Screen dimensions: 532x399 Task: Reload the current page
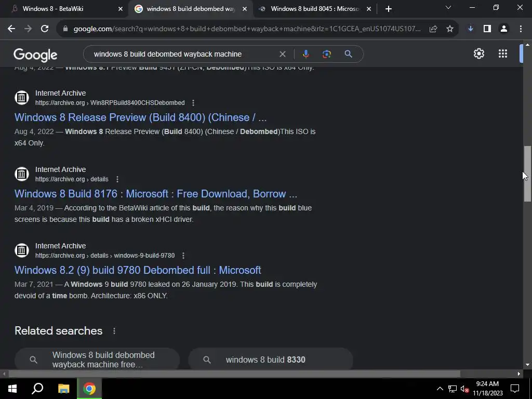pos(45,29)
